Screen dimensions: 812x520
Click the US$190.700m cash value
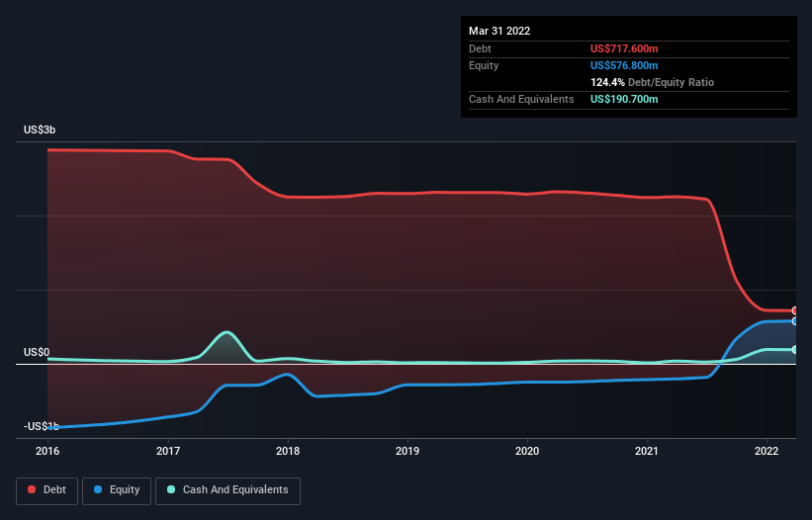(624, 99)
